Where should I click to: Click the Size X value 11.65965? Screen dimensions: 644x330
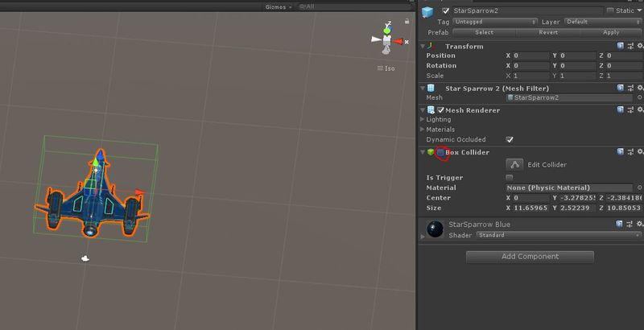[x=530, y=208]
